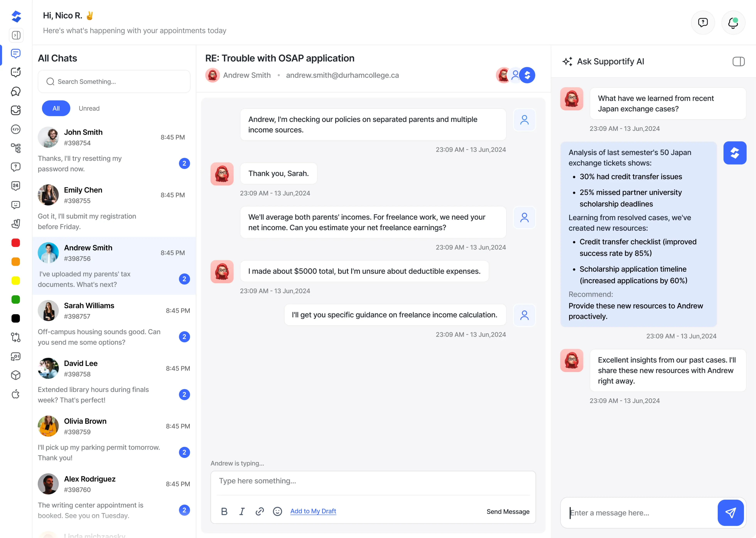Click the agent icon beside freelance guidance message
The width and height of the screenshot is (756, 538).
tap(524, 315)
